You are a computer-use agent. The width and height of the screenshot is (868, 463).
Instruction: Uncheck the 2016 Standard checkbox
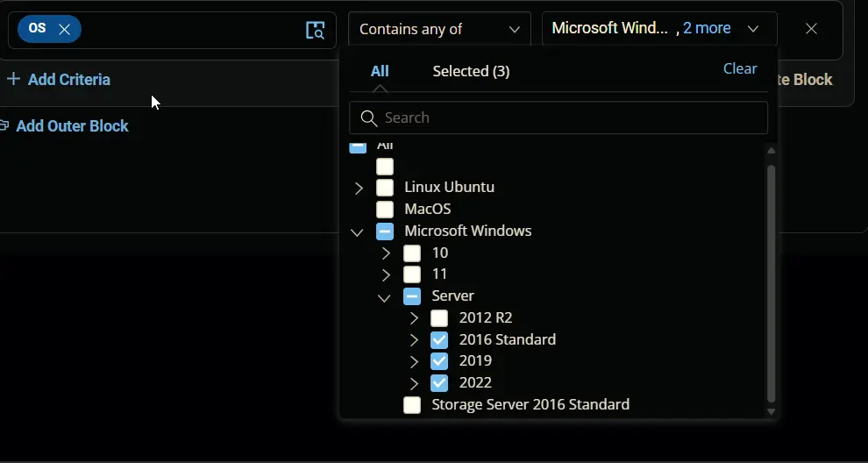click(x=439, y=339)
